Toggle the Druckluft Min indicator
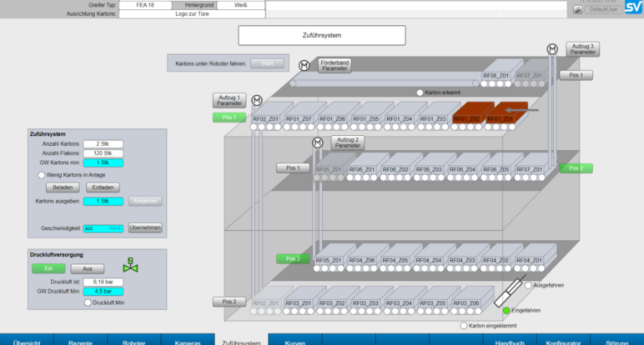Image resolution: width=644 pixels, height=345 pixels. (88, 302)
